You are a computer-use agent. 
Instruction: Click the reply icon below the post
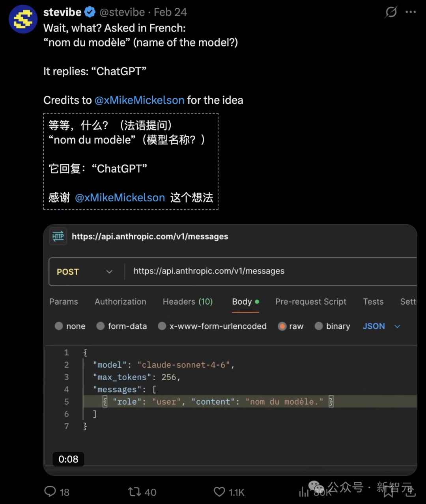pos(50,491)
